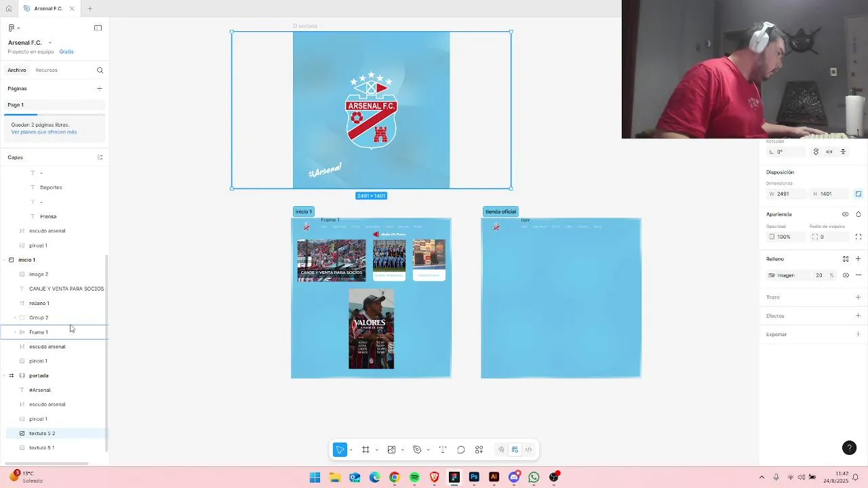The width and height of the screenshot is (868, 488).
Task: Select the Deportes text layer
Action: [51, 188]
